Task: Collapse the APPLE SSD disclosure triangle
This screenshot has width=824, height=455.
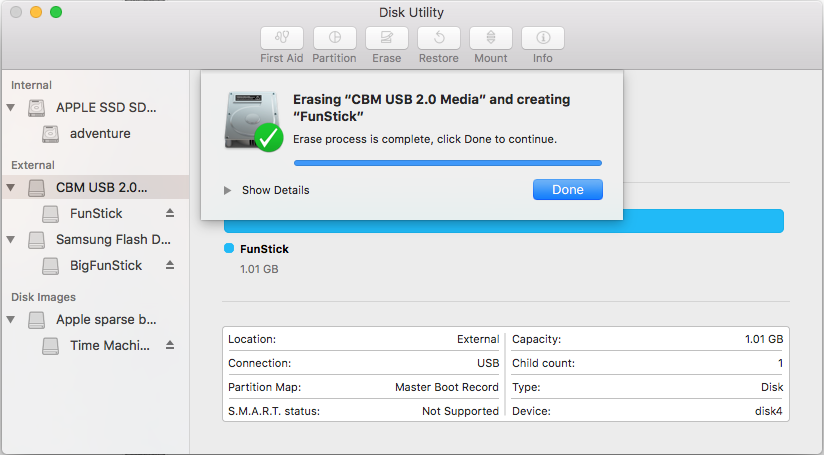Action: point(11,108)
